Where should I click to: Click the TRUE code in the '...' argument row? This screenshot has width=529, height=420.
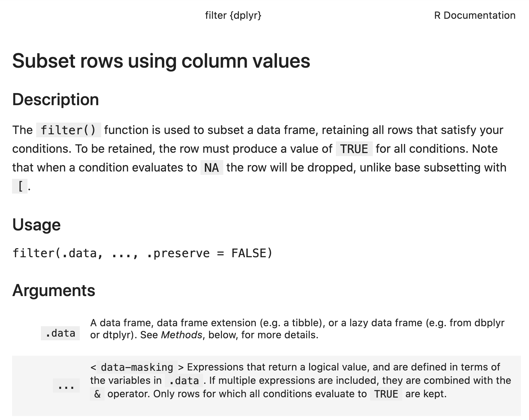coord(386,394)
